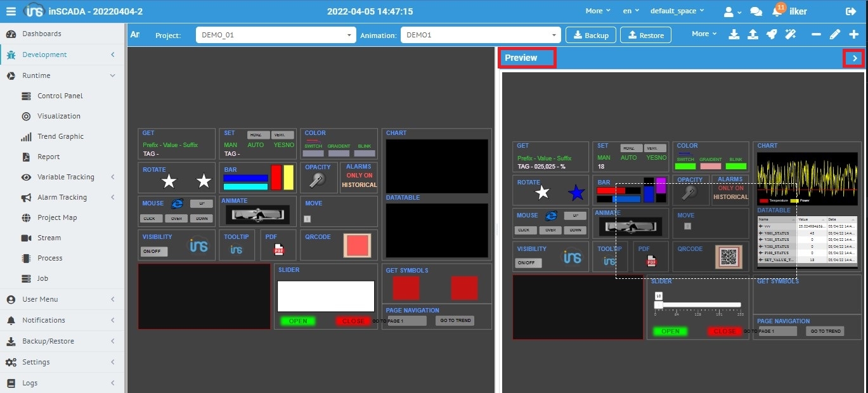The height and width of the screenshot is (393, 868).
Task: Click the logout icon
Action: [x=851, y=11]
